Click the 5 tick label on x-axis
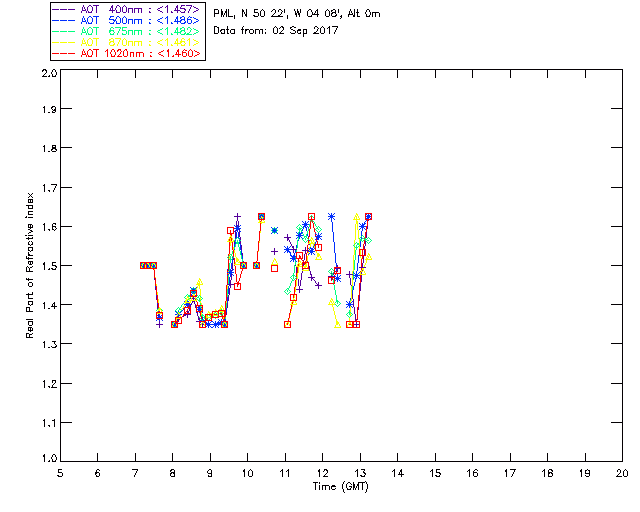640x512 pixels. 60,473
